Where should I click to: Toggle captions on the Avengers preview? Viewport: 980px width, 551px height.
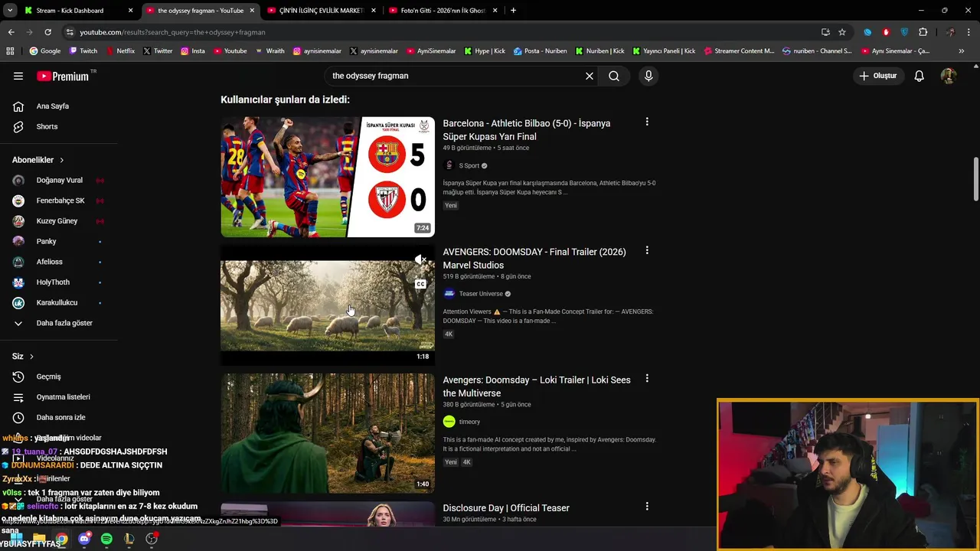click(420, 284)
